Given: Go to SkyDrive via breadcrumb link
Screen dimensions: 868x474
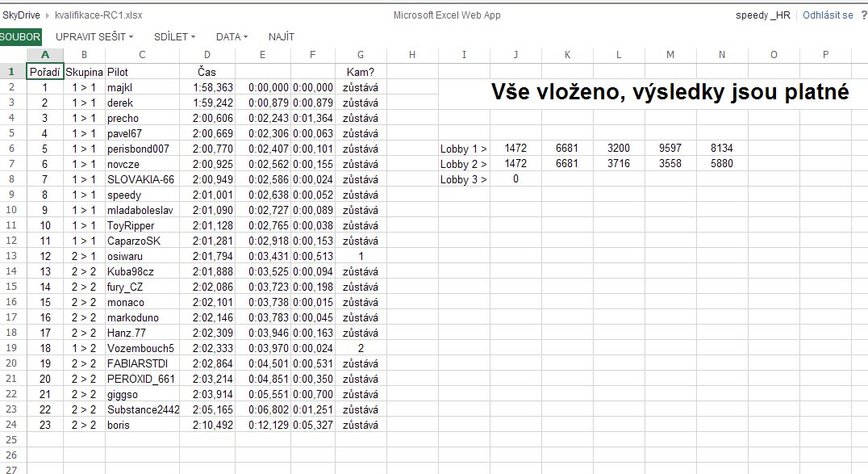Looking at the screenshot, I should (22, 15).
